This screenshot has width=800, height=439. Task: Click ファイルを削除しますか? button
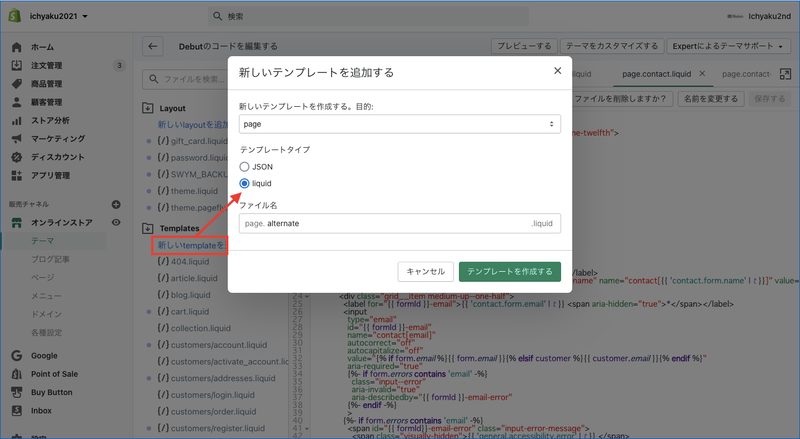[620, 99]
